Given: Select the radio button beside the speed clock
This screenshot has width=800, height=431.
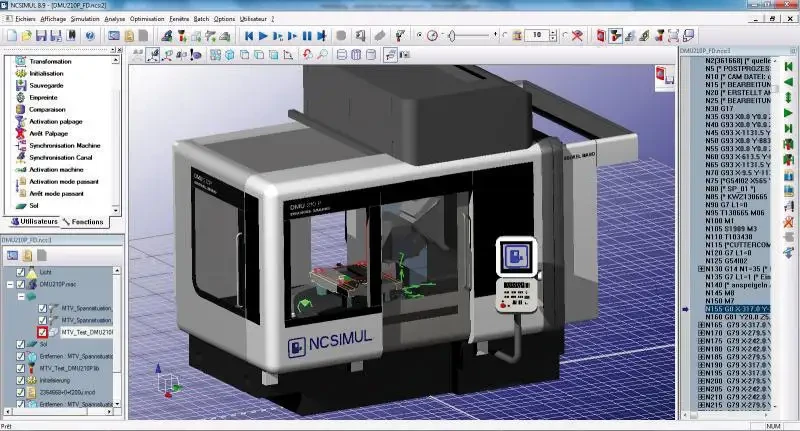Looking at the screenshot, I should click(x=419, y=35).
